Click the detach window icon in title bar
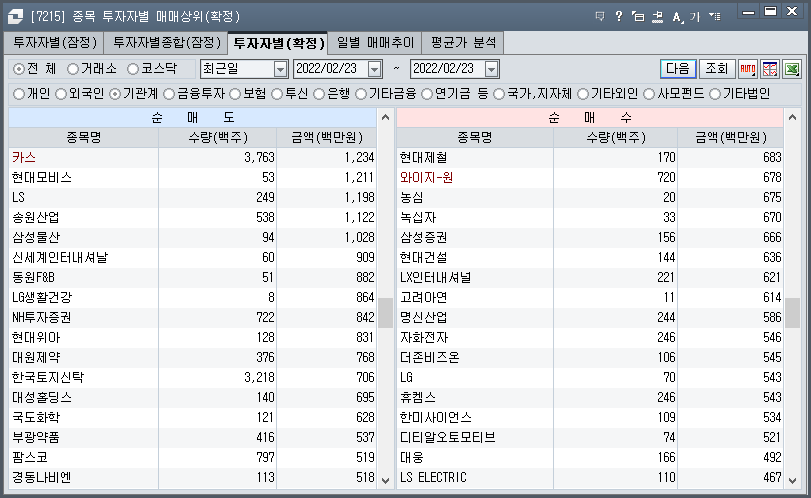811x498 pixels. tap(638, 17)
